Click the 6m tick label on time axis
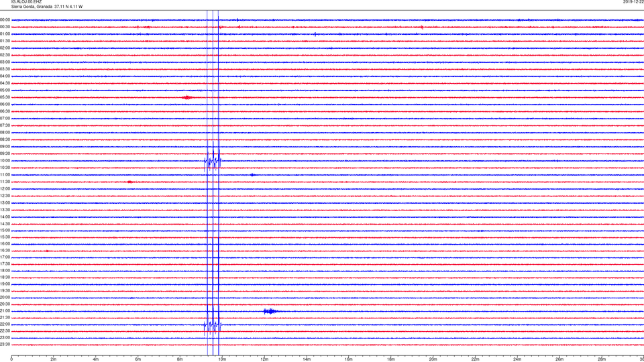The image size is (644, 362). (138, 359)
